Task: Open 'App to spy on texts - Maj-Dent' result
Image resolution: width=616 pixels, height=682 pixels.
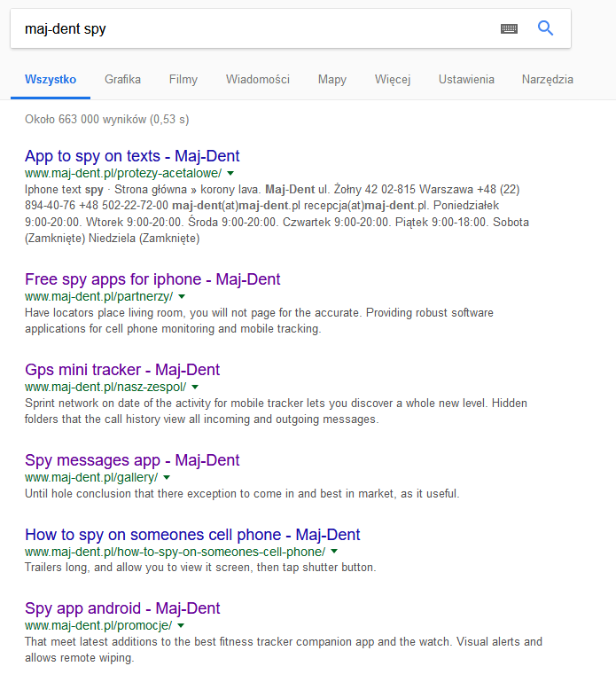Action: [x=132, y=156]
